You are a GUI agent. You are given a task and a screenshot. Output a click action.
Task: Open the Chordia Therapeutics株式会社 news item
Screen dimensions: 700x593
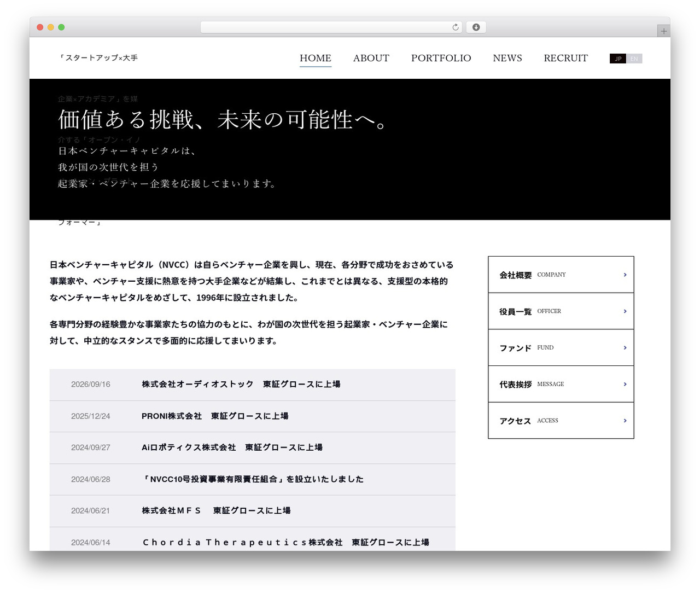[x=285, y=542]
